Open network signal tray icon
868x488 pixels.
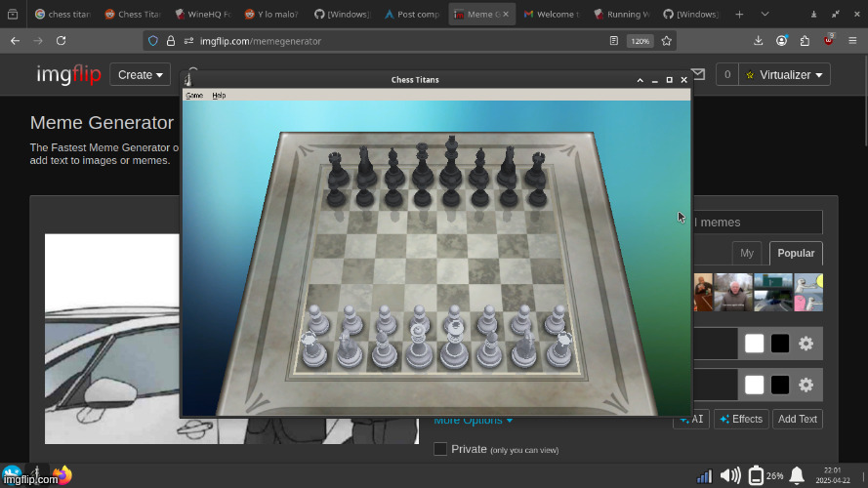point(704,476)
